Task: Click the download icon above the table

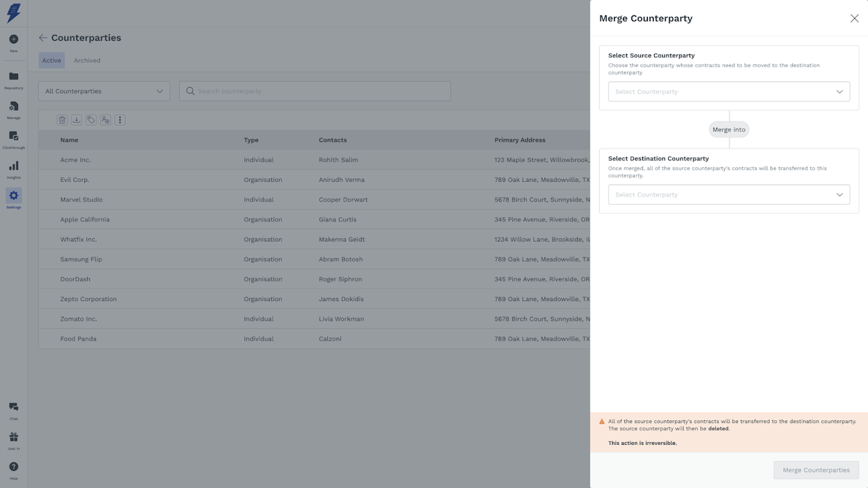Action: tap(76, 120)
